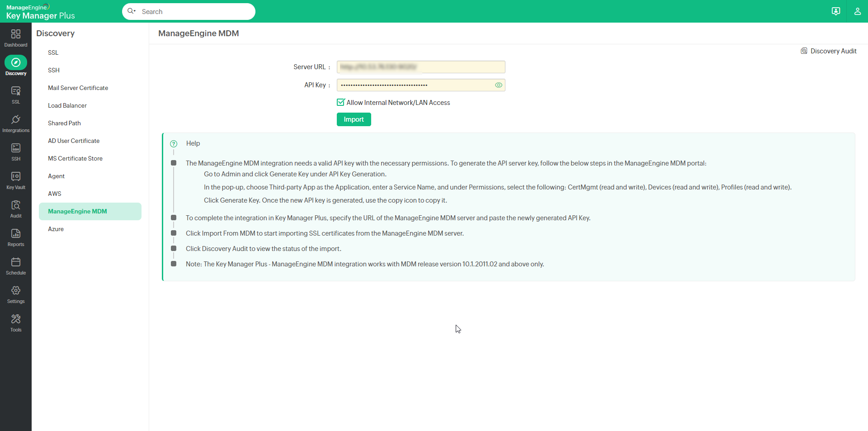Focus the Server URL field
Screen dimensions: 868x431
421,67
